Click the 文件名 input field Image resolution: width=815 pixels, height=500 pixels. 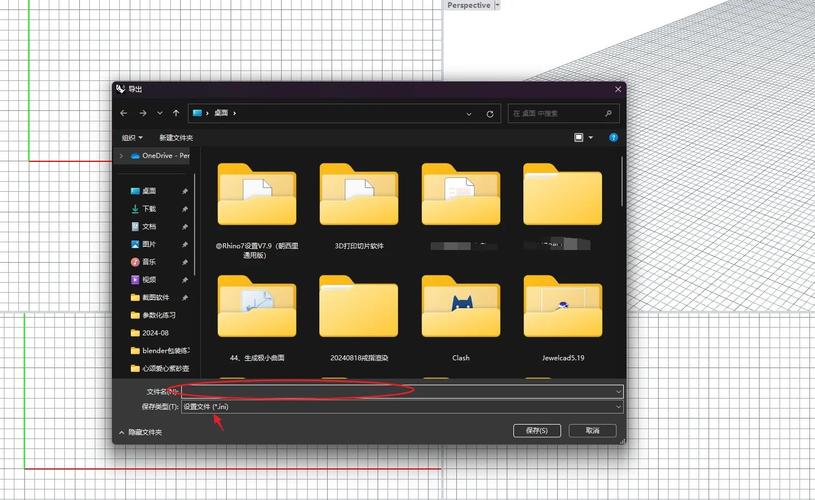400,391
